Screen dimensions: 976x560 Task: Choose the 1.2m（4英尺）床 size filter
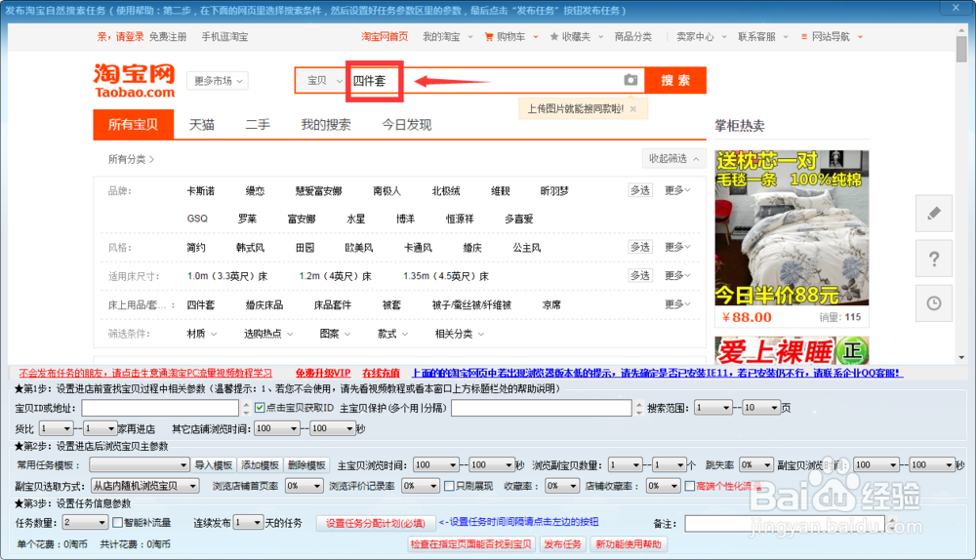tap(335, 276)
